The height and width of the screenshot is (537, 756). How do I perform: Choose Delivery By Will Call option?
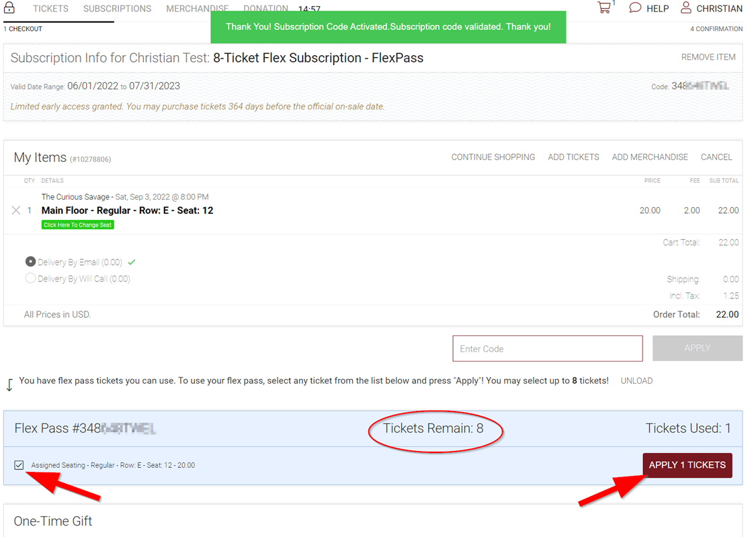click(30, 278)
